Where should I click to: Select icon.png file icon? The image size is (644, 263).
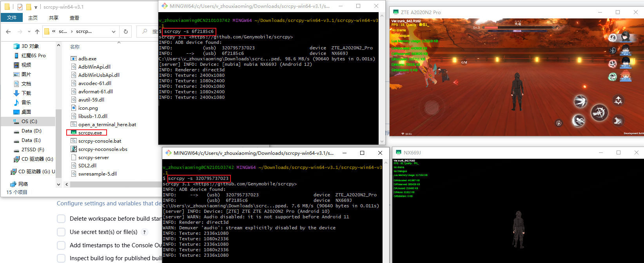tap(74, 108)
